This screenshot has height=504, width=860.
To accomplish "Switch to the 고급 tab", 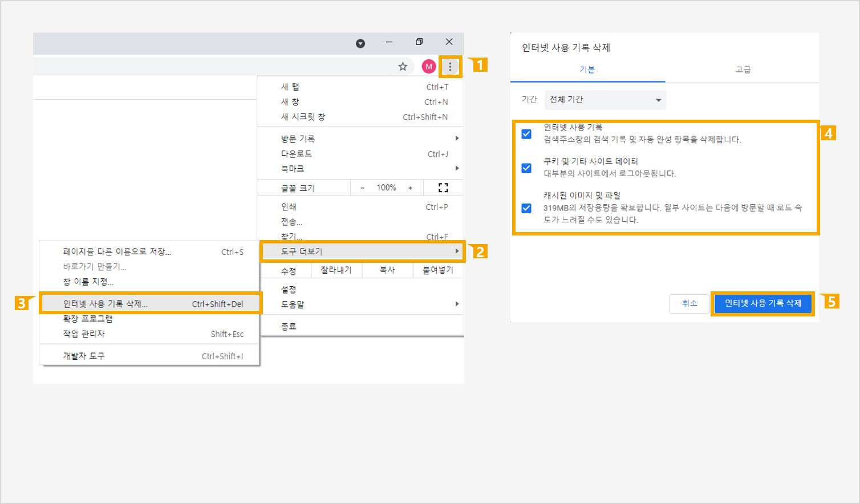I will click(x=743, y=70).
